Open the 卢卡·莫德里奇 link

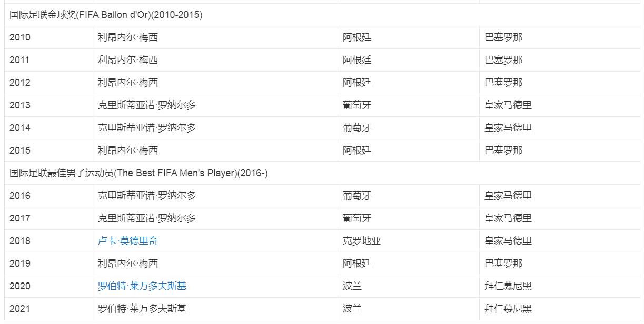pyautogui.click(x=127, y=241)
